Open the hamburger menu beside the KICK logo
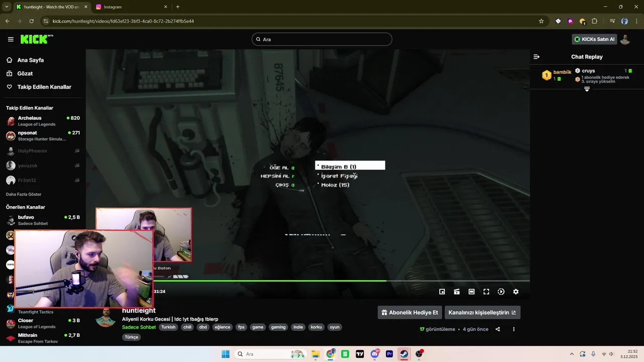 [11, 39]
